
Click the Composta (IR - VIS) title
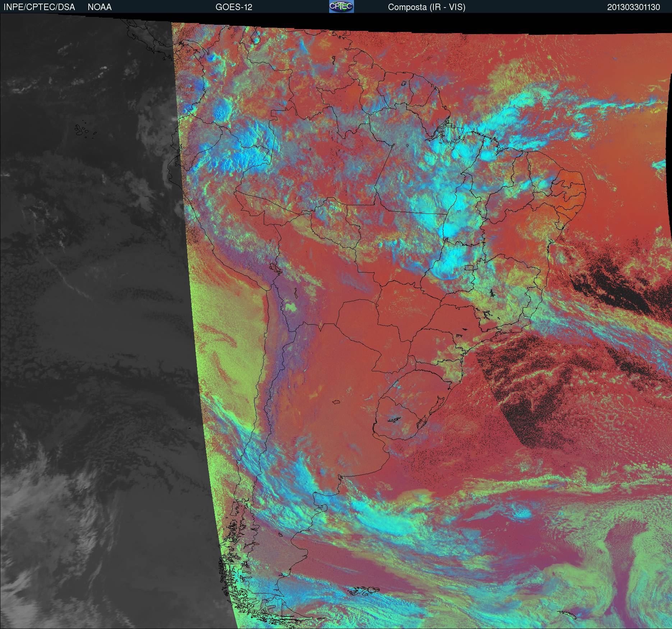click(427, 7)
